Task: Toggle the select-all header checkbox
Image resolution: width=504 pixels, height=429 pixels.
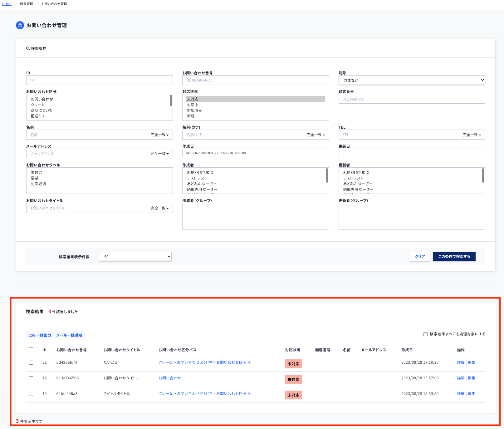Action: coord(31,349)
